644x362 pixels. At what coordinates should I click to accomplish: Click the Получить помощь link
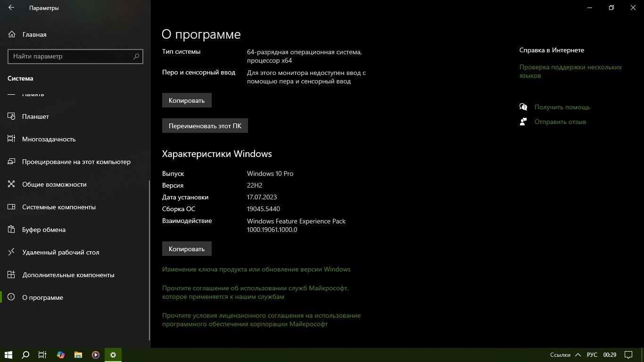[562, 107]
